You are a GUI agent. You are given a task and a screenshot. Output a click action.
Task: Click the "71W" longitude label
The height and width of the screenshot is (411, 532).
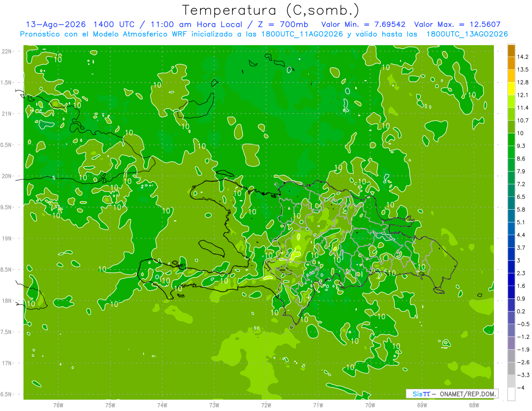[x=318, y=405]
